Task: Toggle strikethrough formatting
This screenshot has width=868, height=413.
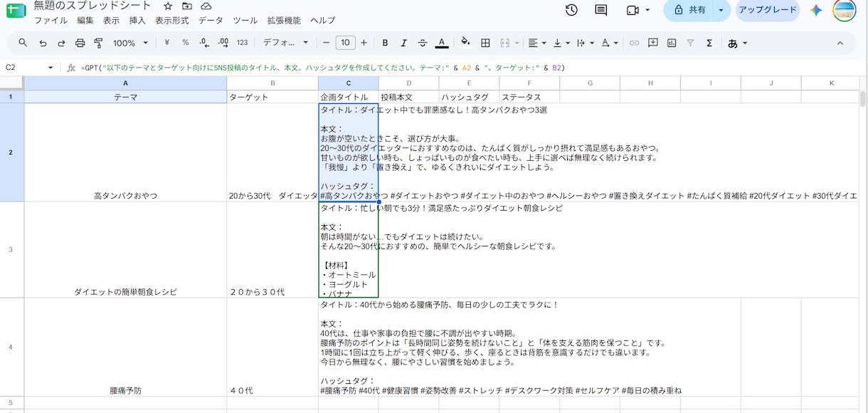Action: [x=423, y=43]
